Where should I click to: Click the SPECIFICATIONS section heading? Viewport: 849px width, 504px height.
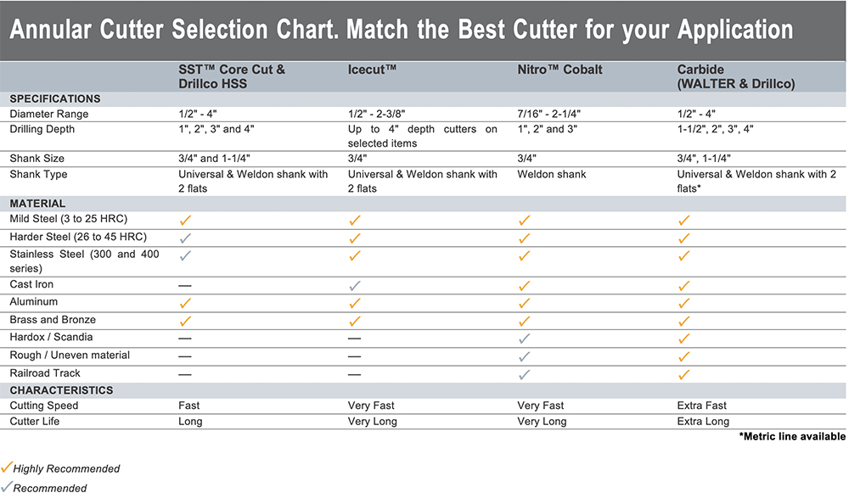(x=55, y=98)
